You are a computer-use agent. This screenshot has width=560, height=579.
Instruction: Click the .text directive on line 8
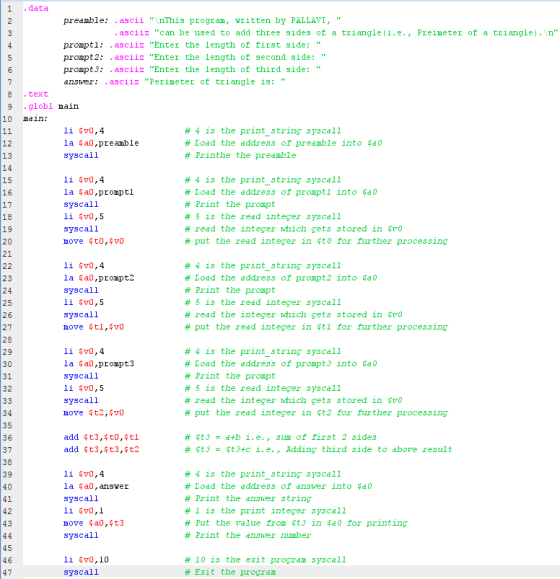(36, 94)
